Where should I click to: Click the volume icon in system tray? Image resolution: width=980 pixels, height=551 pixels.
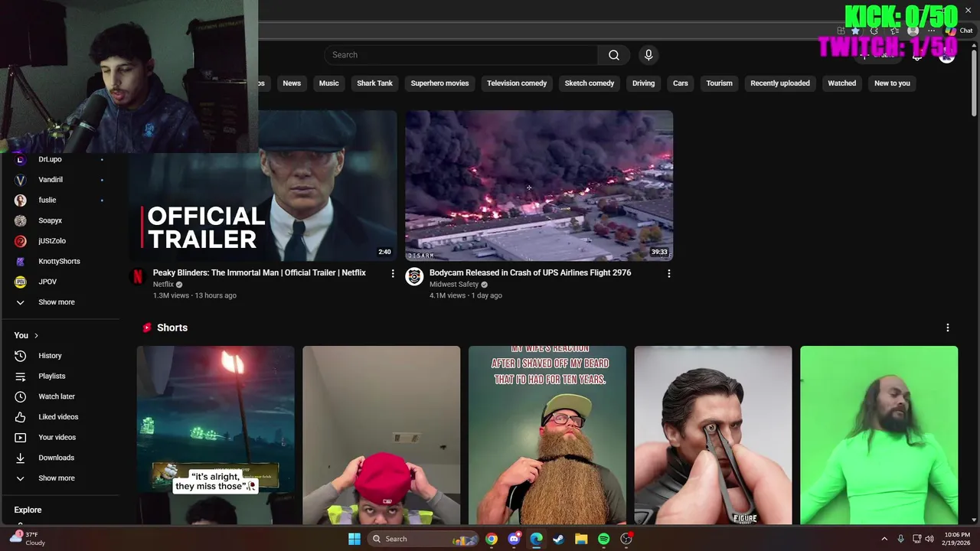click(929, 539)
